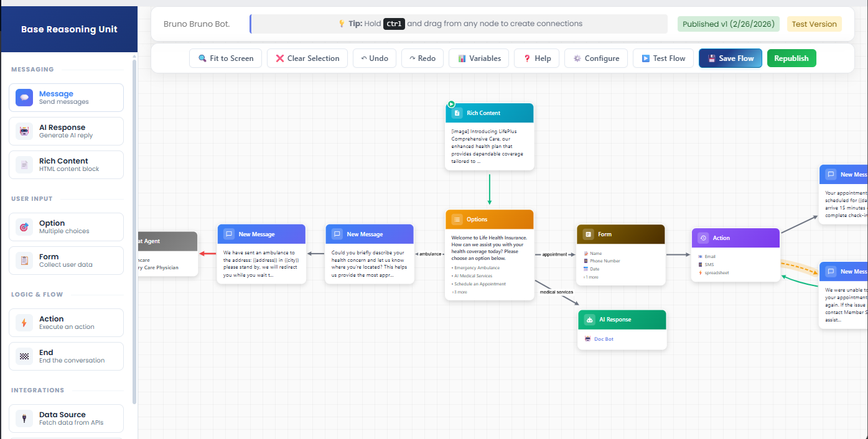Click the green start marker on Rich Content node

[451, 104]
